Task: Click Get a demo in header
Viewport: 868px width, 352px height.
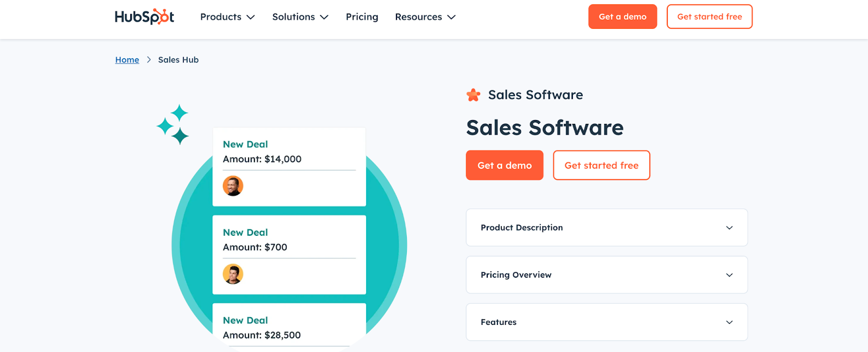Action: [622, 17]
